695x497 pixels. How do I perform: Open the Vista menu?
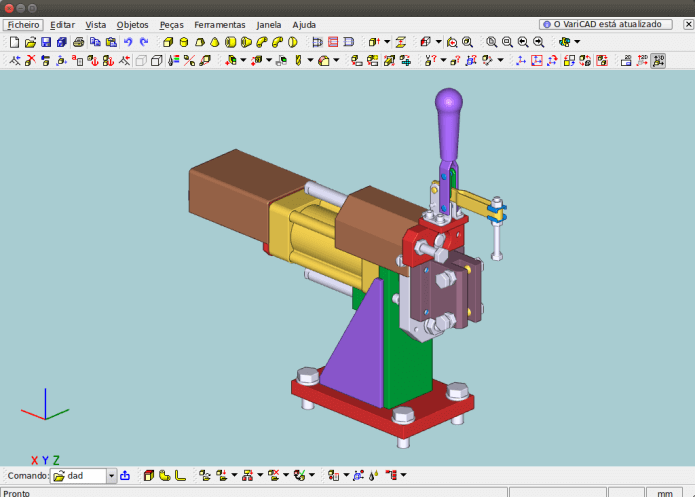tap(96, 25)
